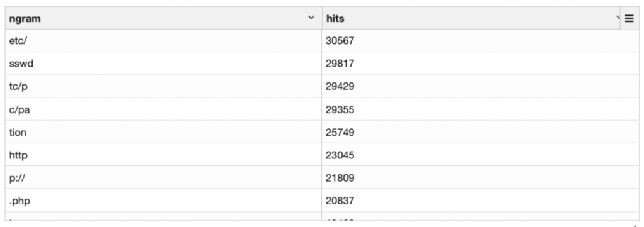Select the etc/ ngram cell
Image resolution: width=644 pixels, height=227 pixels.
click(x=164, y=41)
